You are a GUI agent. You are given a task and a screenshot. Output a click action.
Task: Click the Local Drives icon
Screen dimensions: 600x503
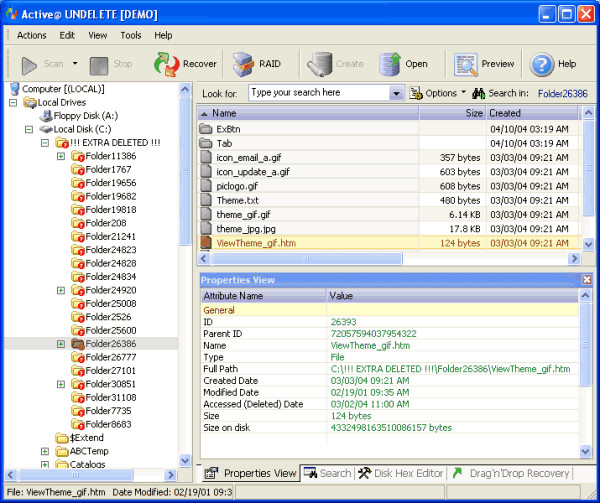click(30, 103)
